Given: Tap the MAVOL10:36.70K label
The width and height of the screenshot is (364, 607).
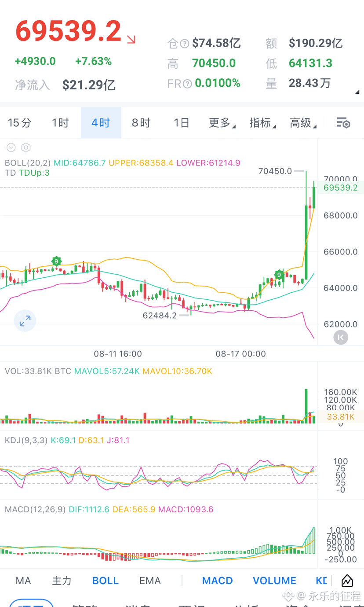Looking at the screenshot, I should [x=177, y=371].
